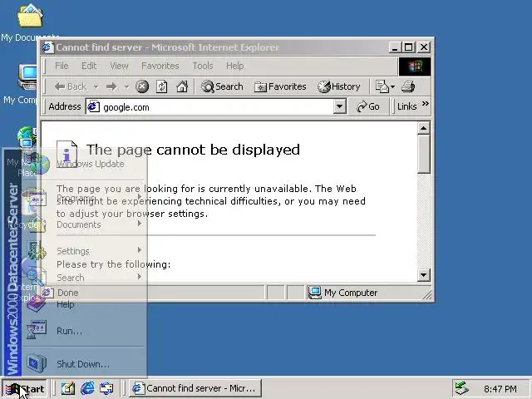Launch Internet Explorer from quick launch
This screenshot has width=532, height=399.
click(87, 388)
